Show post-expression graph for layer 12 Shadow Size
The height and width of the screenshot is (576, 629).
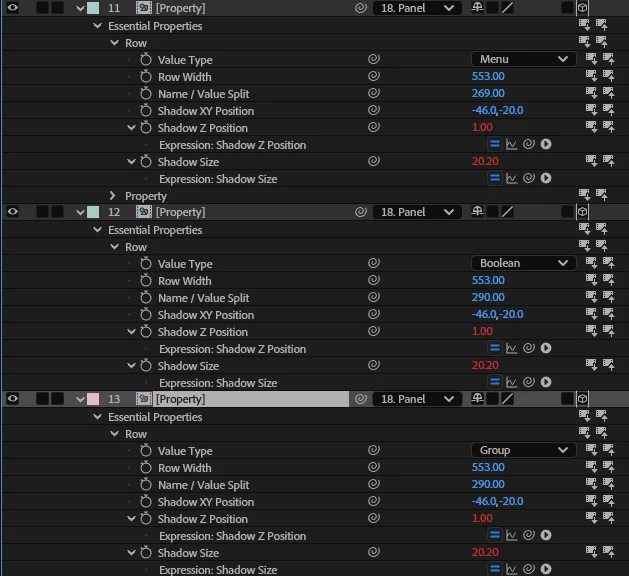click(511, 382)
